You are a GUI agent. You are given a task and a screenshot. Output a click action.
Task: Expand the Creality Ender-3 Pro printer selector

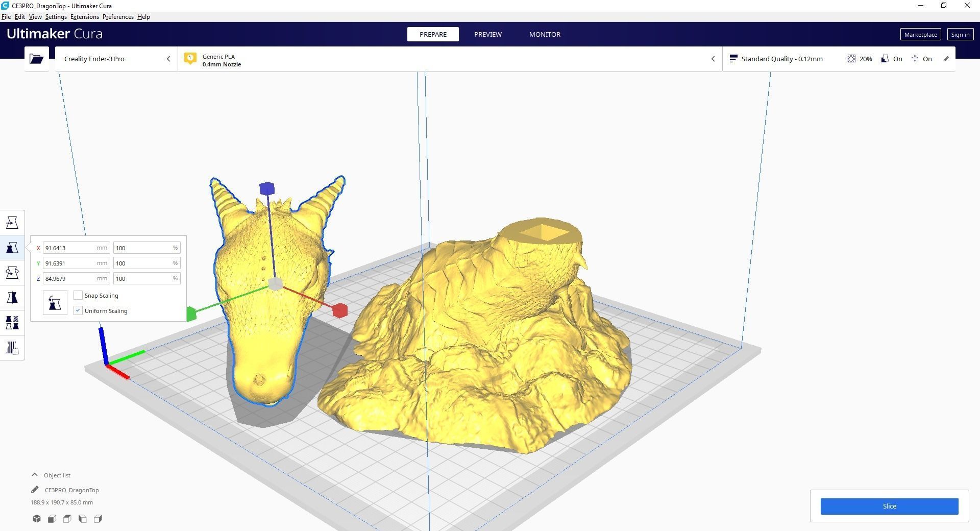116,59
